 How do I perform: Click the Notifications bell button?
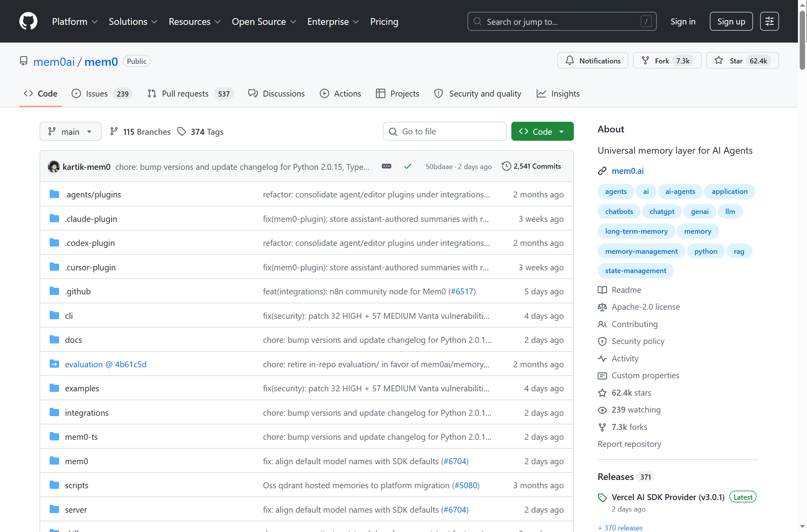point(593,61)
